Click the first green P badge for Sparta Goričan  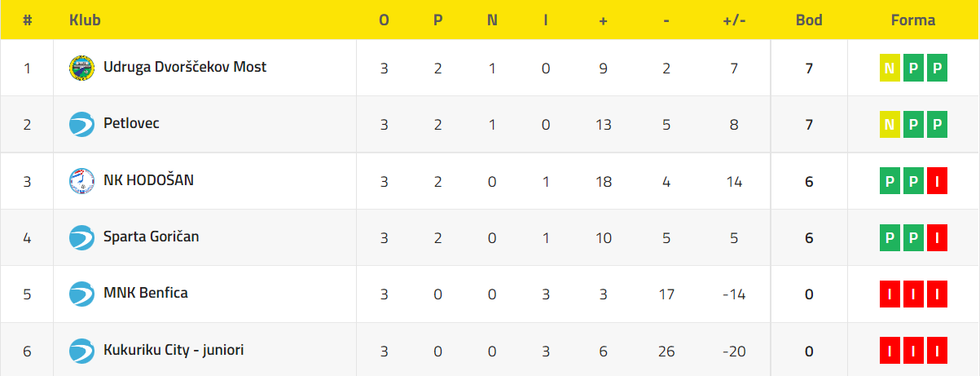click(x=889, y=238)
